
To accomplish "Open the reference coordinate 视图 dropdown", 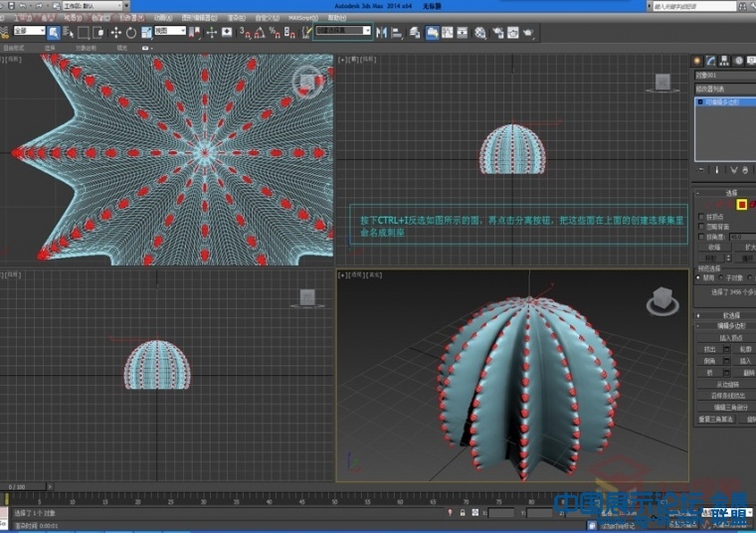I will point(170,31).
